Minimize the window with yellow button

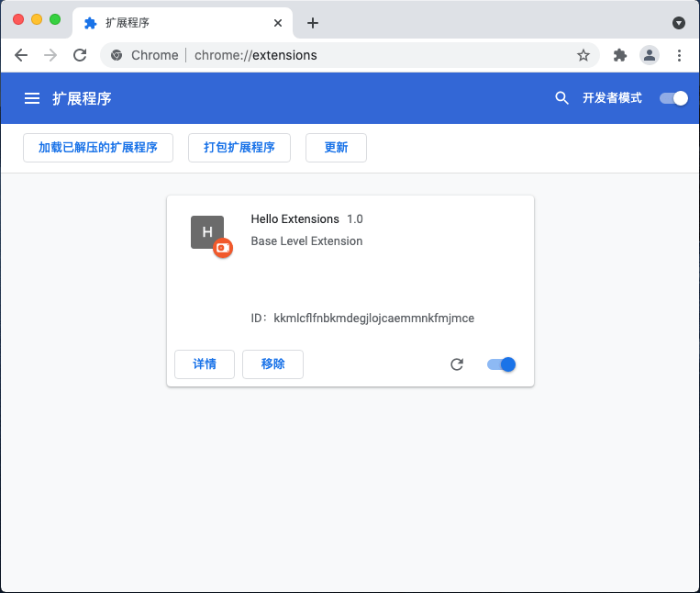tap(37, 19)
